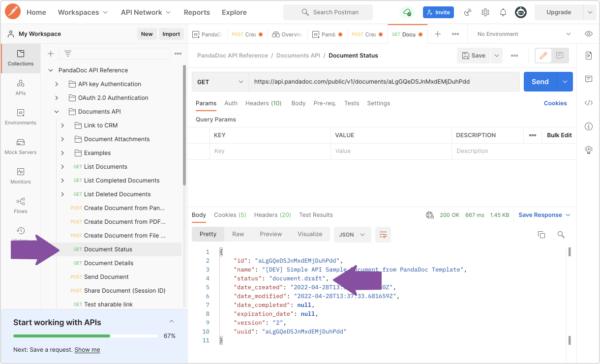
Task: Switch to the Visualize response view
Action: pos(310,234)
